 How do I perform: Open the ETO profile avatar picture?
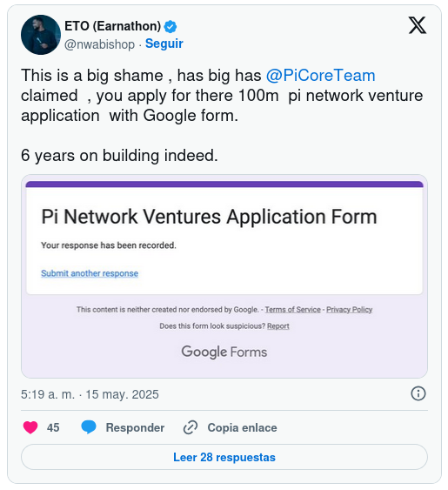pos(41,35)
